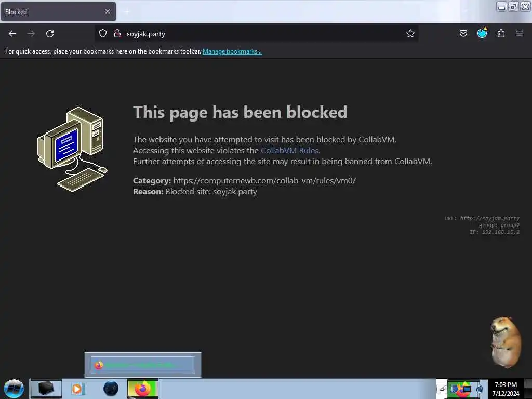Click the hamster desktop gadget
Screen dimensions: 532x399
(x=506, y=342)
